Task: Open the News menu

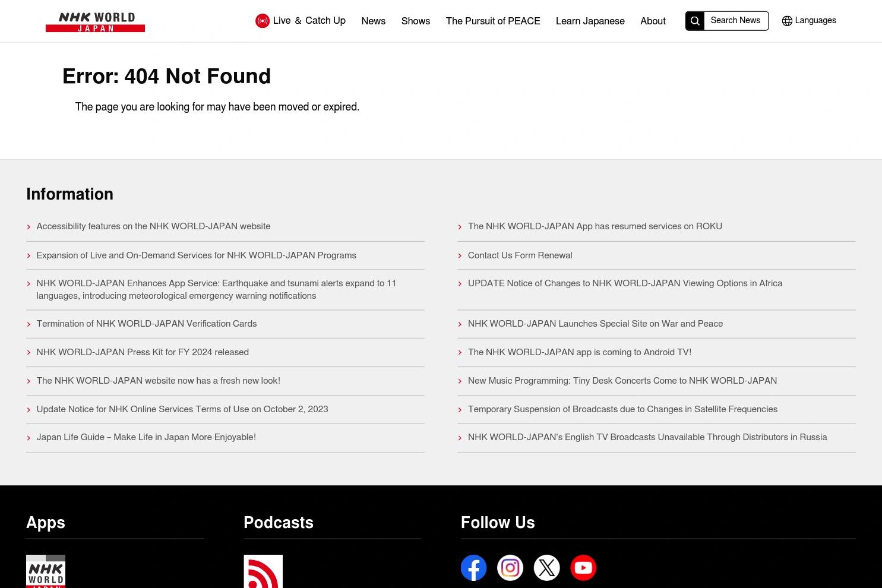Action: pos(374,21)
